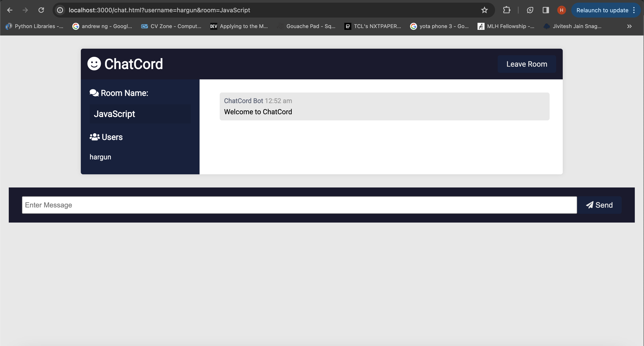The image size is (644, 346).
Task: Click the Room Name chat bubbles icon
Action: click(94, 93)
